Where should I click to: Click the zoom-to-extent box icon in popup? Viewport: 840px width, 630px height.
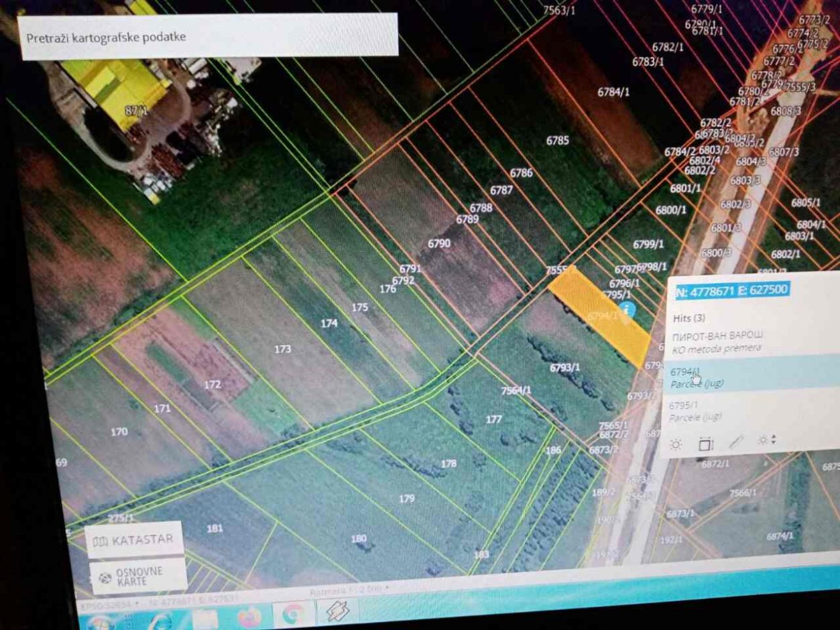(705, 444)
